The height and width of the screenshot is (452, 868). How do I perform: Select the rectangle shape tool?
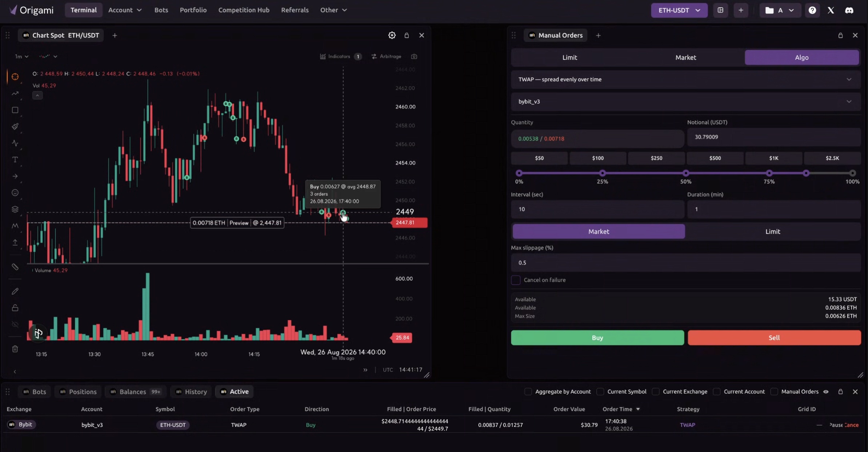[15, 110]
